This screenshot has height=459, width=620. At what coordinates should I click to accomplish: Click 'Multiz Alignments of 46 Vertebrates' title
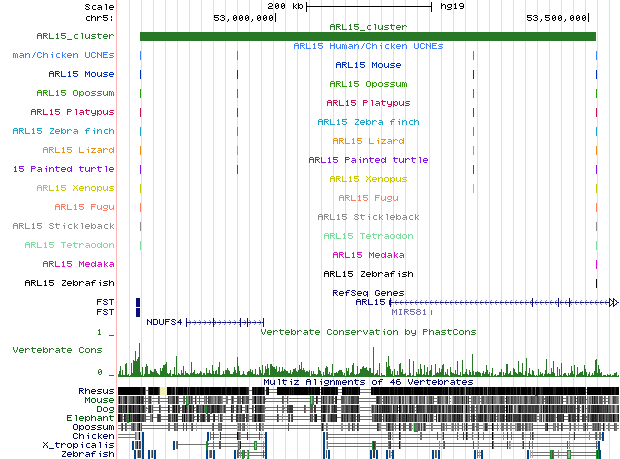click(x=367, y=382)
